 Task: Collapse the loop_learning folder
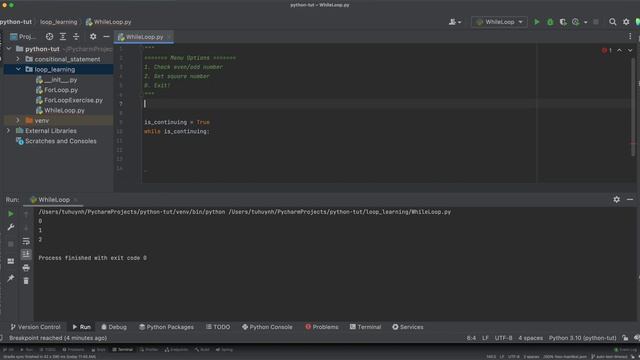click(x=18, y=69)
